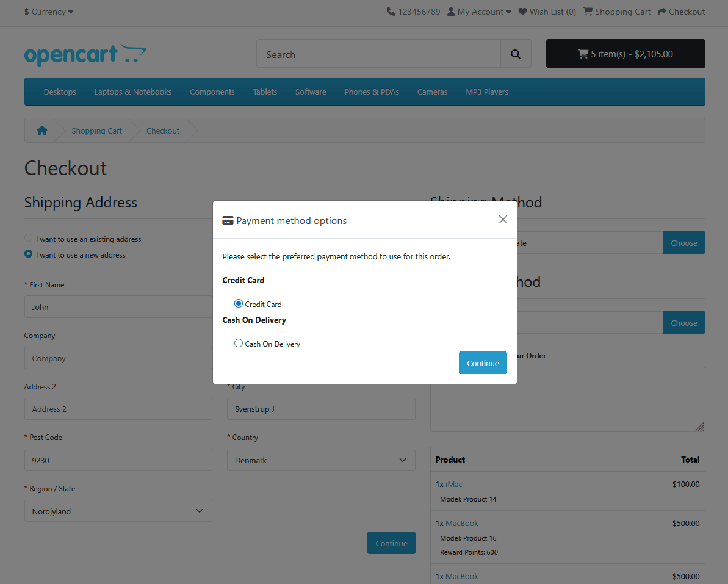Viewport: 728px width, 584px height.
Task: Click the Wish List (0) link text
Action: tap(552, 12)
